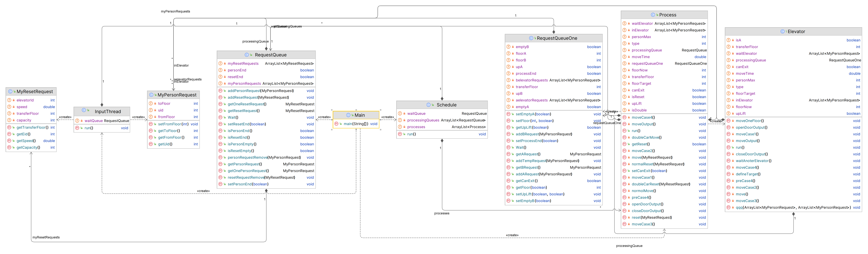
Task: Click the method icon next to waitAnoterElevator()
Action: click(729, 161)
